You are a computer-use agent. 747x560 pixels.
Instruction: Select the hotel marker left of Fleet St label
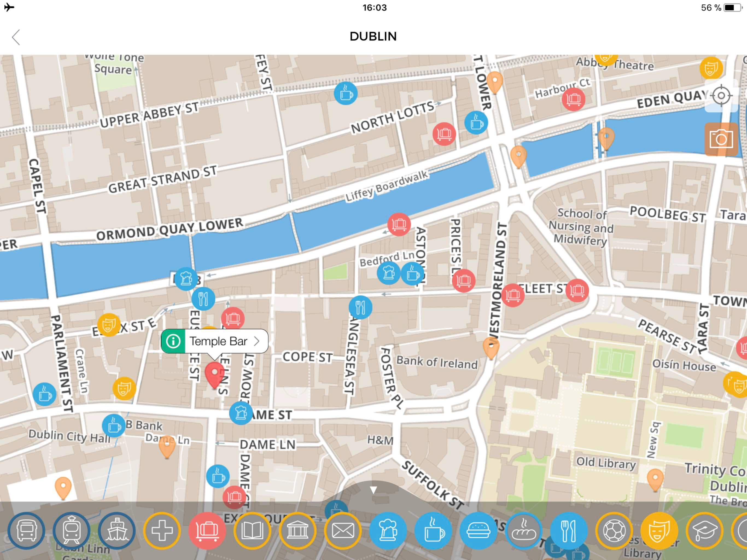point(513,295)
